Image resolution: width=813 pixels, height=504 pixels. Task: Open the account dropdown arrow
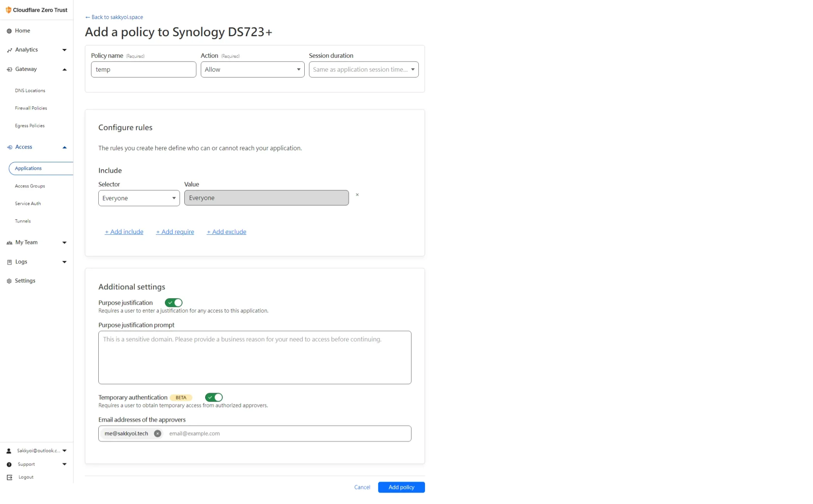point(64,451)
